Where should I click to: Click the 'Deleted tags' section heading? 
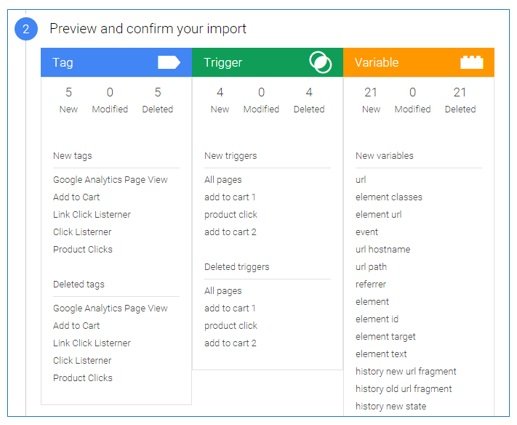tap(79, 284)
